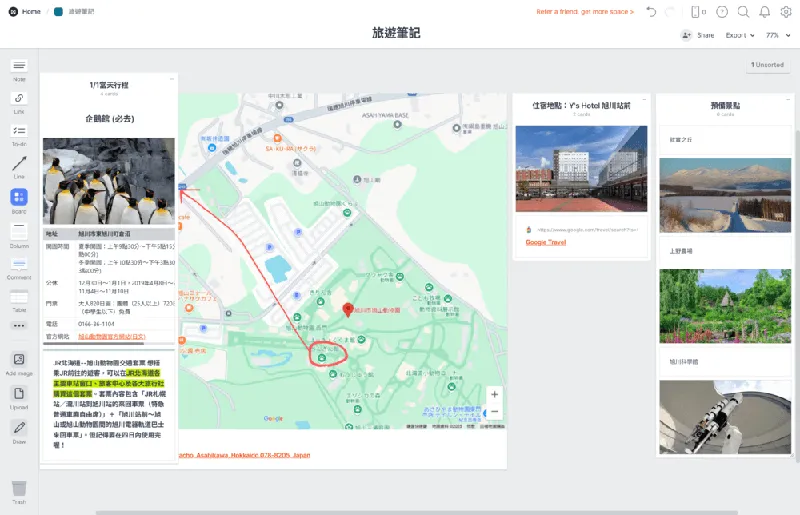The height and width of the screenshot is (515, 800).
Task: Open the settings gear icon
Action: pyautogui.click(x=786, y=12)
